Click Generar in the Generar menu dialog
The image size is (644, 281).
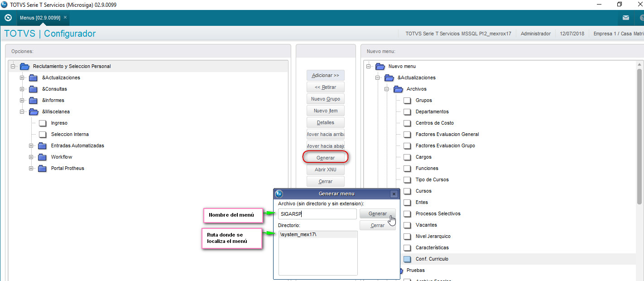pyautogui.click(x=378, y=213)
